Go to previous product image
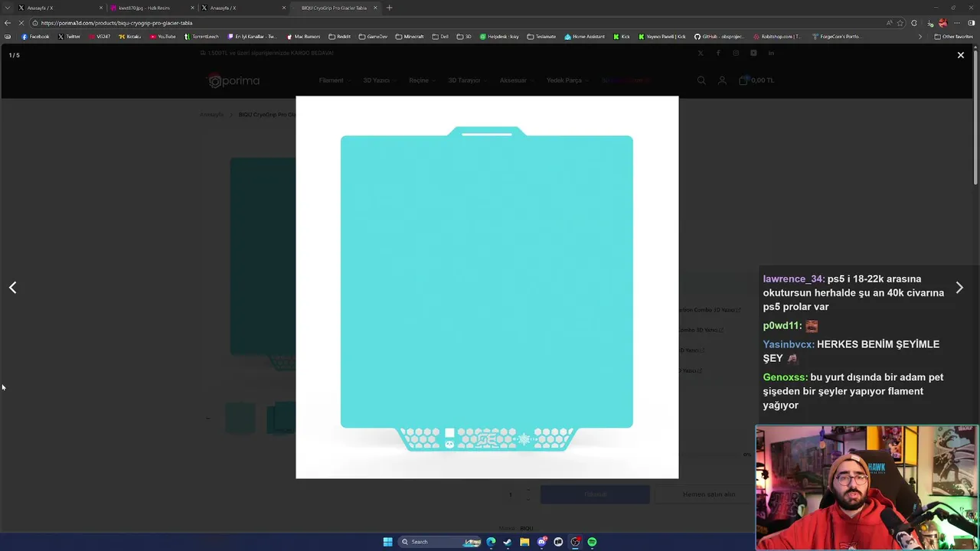Image resolution: width=980 pixels, height=551 pixels. [12, 288]
